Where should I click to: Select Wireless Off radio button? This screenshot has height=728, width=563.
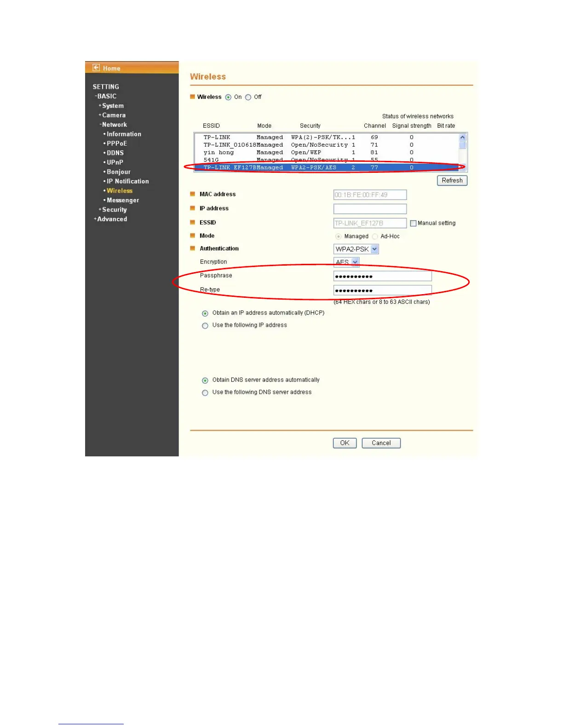[x=248, y=97]
